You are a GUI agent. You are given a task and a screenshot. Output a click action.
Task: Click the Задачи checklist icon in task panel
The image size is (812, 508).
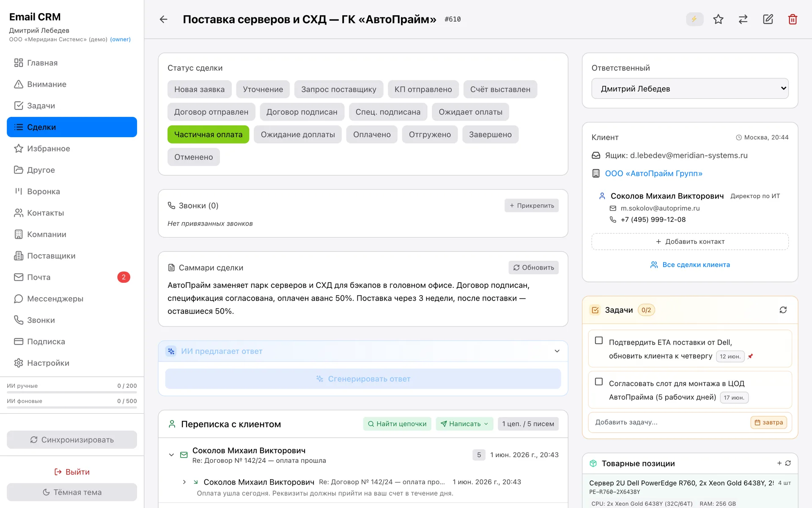(595, 310)
